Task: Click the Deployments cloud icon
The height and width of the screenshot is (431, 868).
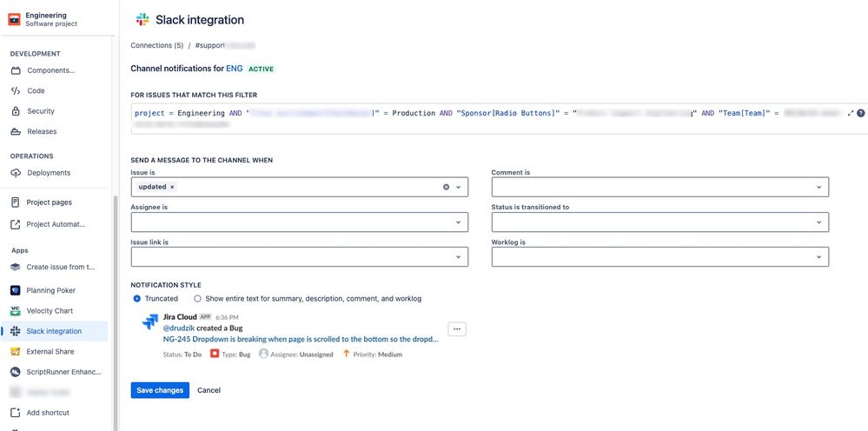Action: pyautogui.click(x=16, y=173)
